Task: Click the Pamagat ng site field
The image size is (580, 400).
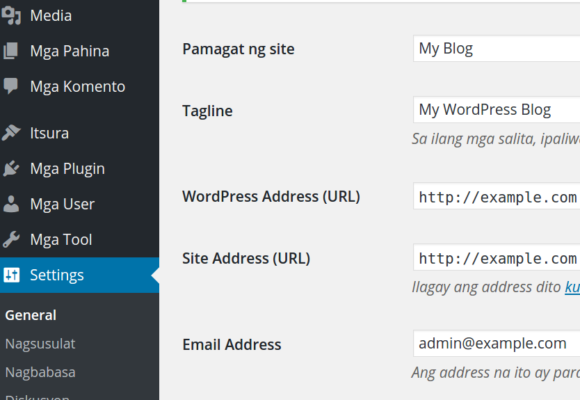Action: coord(496,48)
